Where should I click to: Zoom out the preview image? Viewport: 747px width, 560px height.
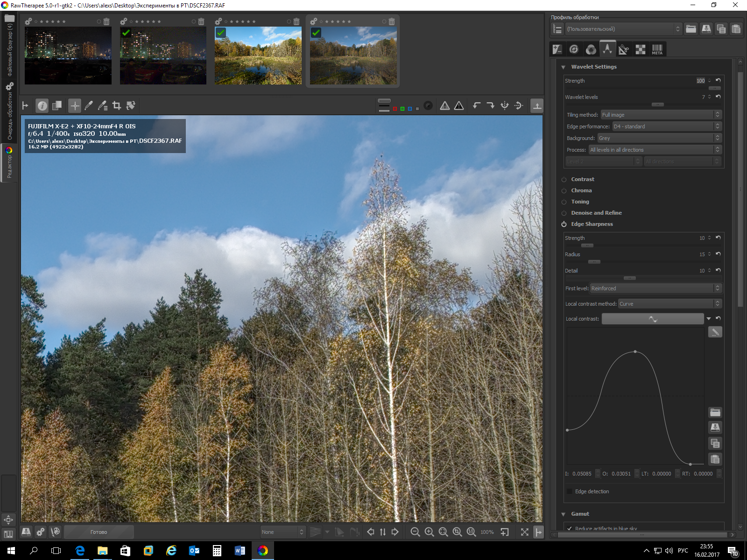415,532
